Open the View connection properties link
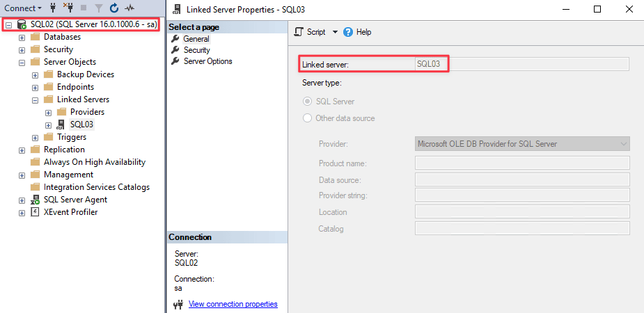The image size is (644, 313). pyautogui.click(x=233, y=304)
